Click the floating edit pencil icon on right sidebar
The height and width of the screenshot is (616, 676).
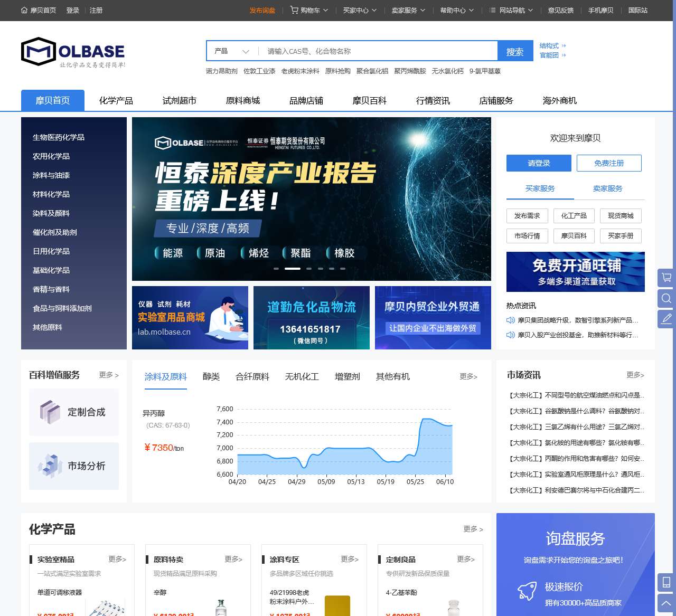(666, 319)
